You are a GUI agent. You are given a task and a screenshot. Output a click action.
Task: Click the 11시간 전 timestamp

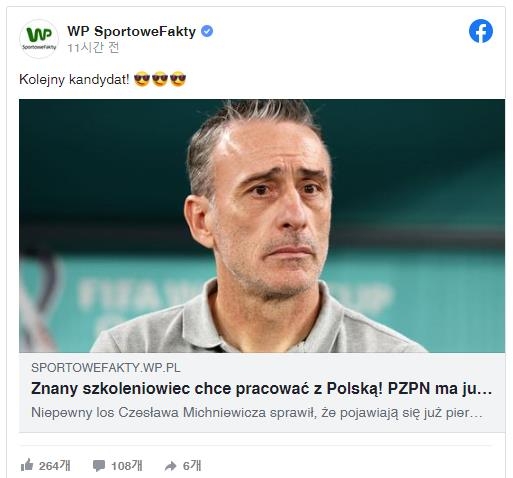[93, 48]
